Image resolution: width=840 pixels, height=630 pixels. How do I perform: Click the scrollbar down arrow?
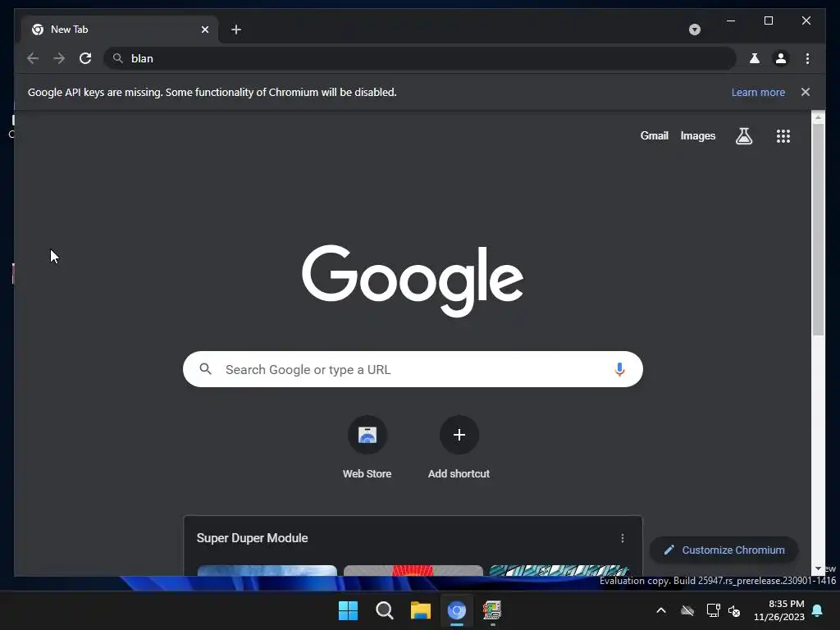pos(818,568)
